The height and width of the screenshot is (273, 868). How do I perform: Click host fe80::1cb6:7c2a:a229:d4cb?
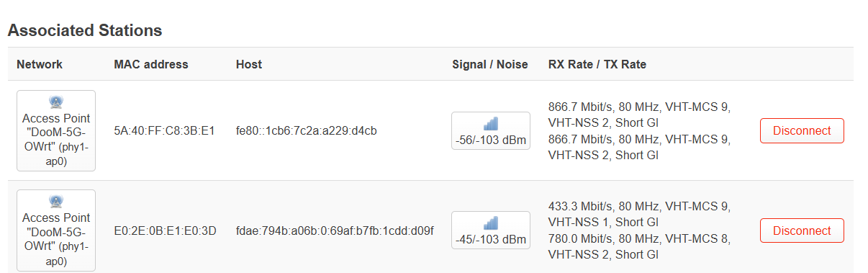(x=307, y=131)
